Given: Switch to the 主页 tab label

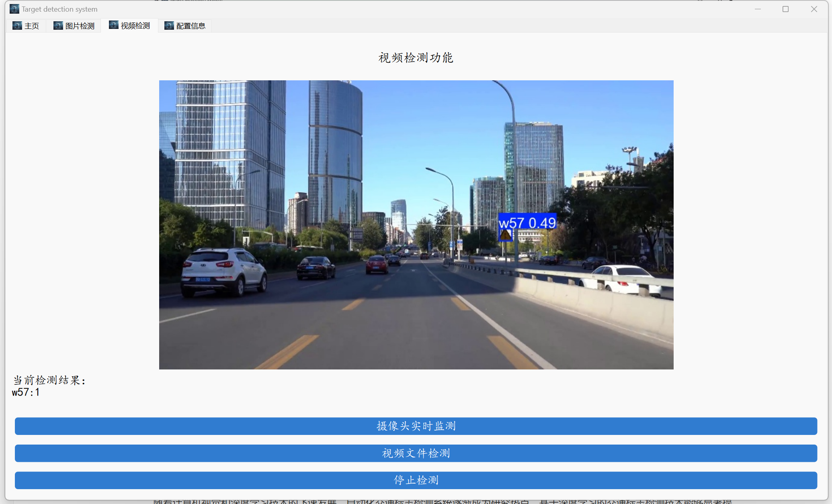Looking at the screenshot, I should pyautogui.click(x=32, y=26).
